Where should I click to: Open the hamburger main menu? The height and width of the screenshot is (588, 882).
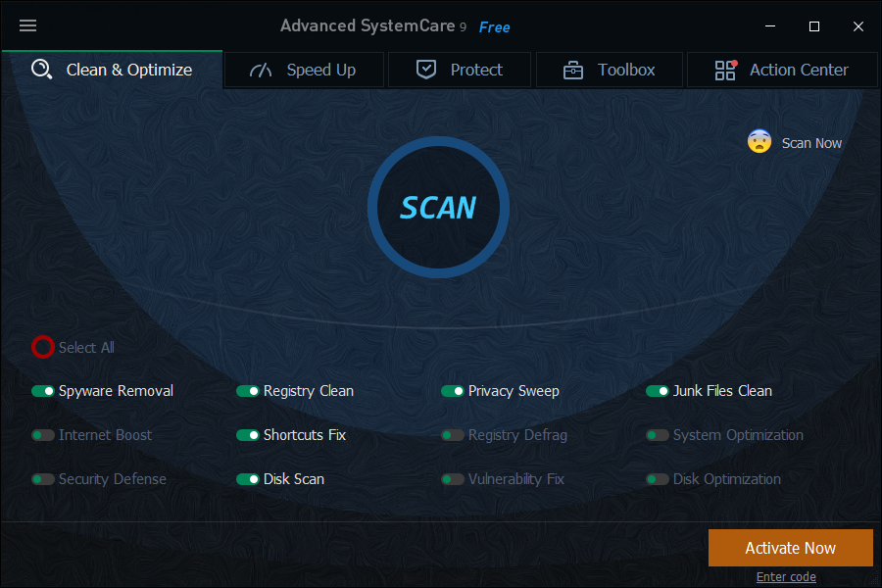27,25
